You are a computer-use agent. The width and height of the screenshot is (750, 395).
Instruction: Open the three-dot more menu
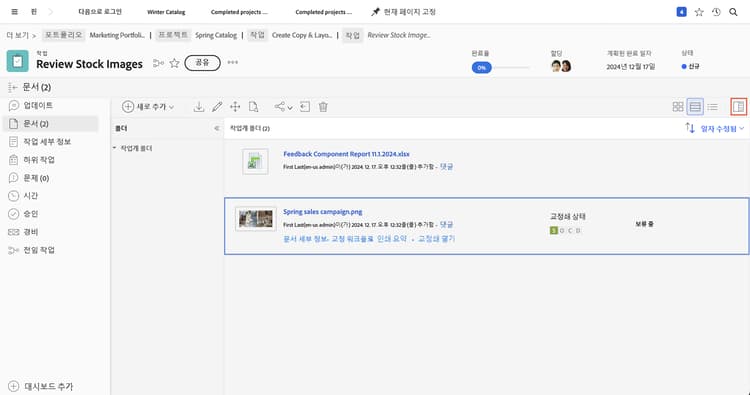tap(232, 63)
